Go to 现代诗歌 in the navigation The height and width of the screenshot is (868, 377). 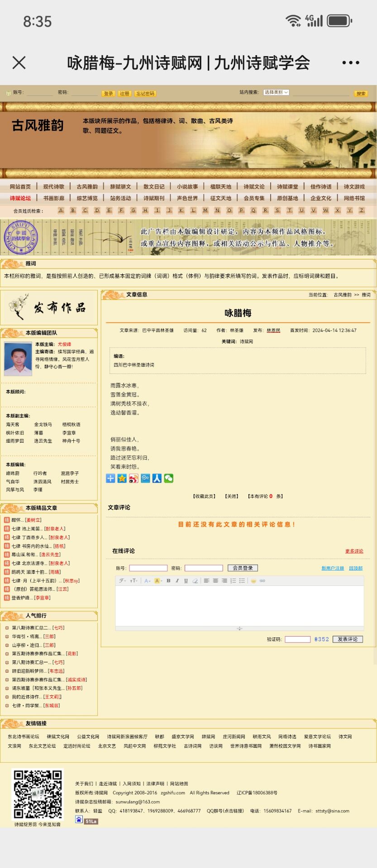(54, 187)
